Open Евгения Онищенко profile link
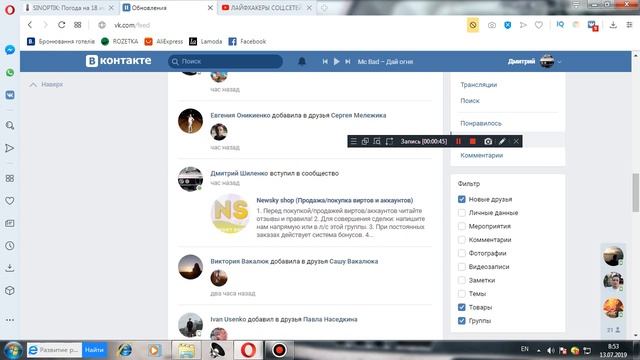This screenshot has width=640, height=360. (239, 115)
